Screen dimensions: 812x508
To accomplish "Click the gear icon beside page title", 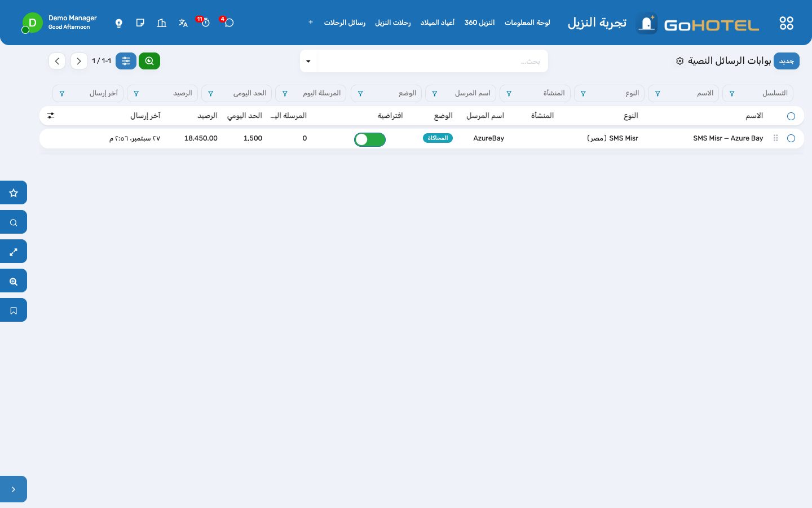I will [680, 61].
